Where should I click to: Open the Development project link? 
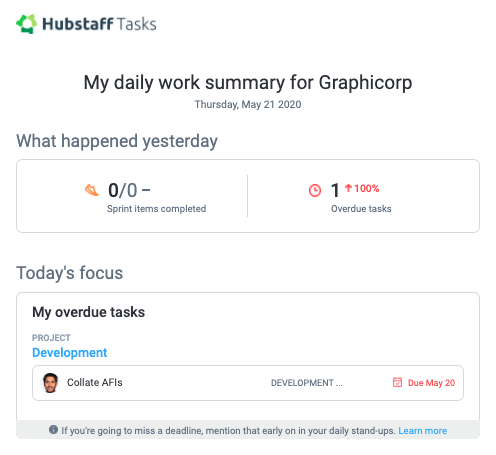(x=70, y=353)
